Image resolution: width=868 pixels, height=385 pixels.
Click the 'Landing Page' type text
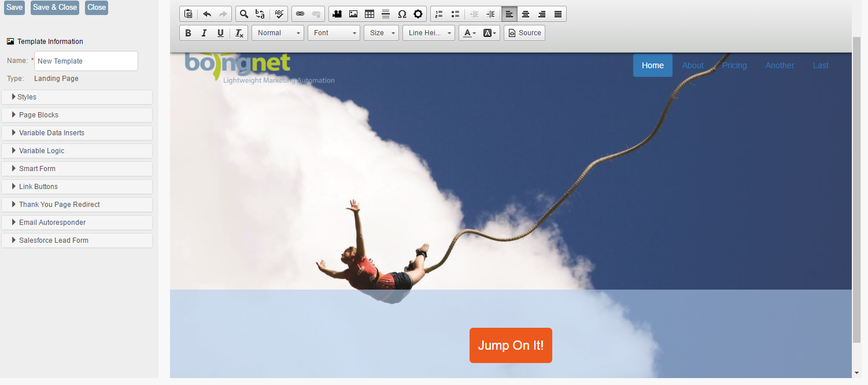pos(56,79)
